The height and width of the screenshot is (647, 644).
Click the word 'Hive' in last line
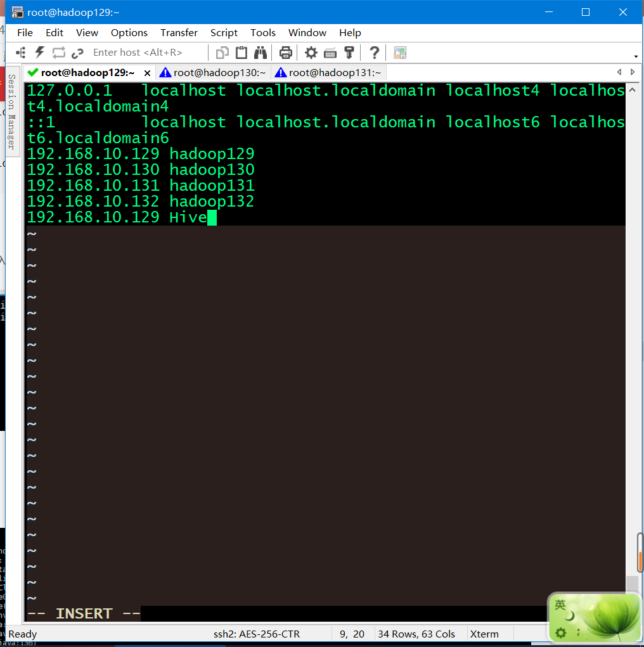click(x=188, y=217)
